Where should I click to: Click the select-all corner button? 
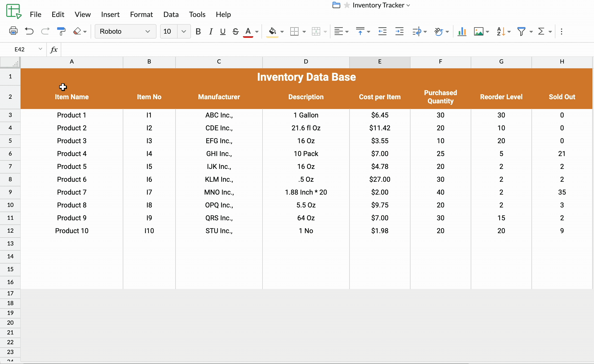(10, 62)
